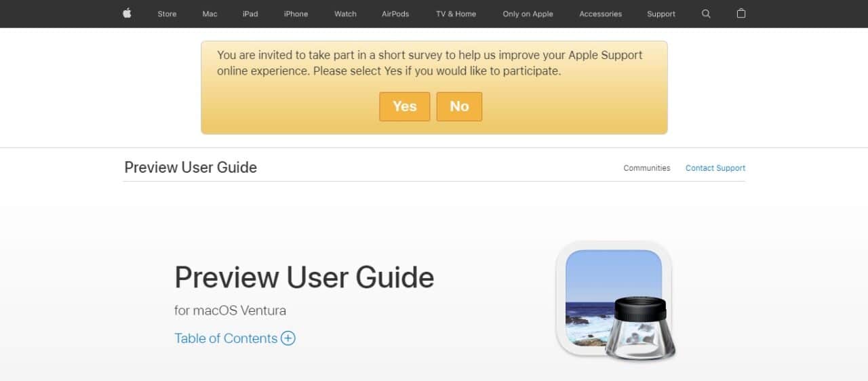Open the TV & Home menu
Screen dimensions: 868x381
(456, 14)
